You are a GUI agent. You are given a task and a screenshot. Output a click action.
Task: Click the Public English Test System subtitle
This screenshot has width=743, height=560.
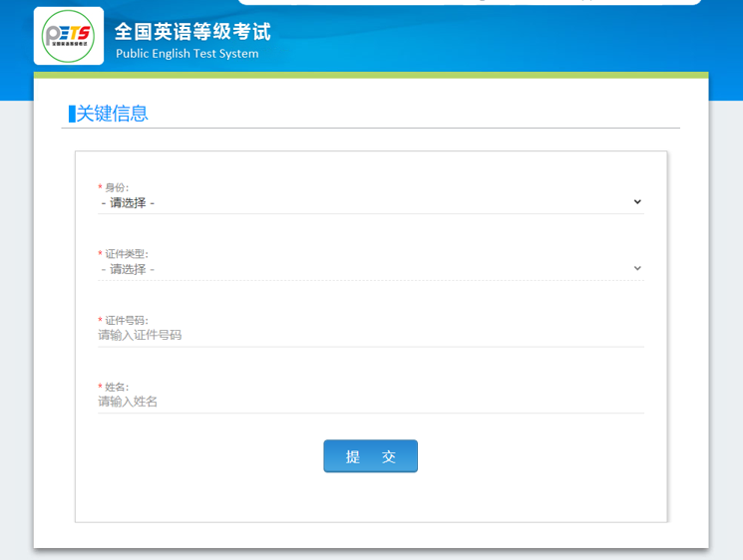[x=186, y=54]
